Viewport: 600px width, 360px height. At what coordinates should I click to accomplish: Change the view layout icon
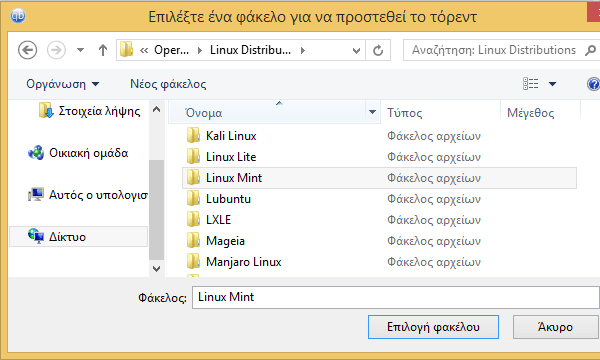(x=531, y=83)
